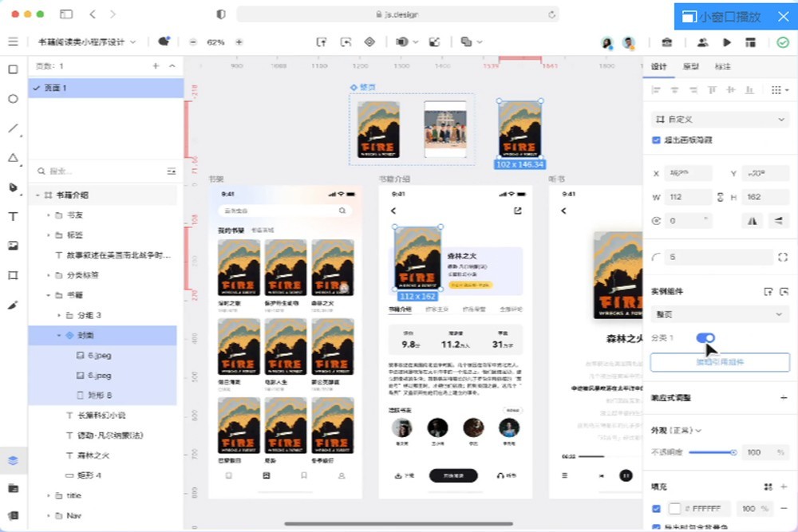Reload the page in the browser

551,14
